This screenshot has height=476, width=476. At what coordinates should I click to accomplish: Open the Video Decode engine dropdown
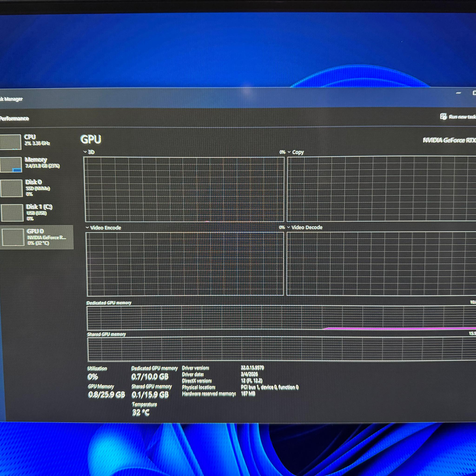coord(288,227)
